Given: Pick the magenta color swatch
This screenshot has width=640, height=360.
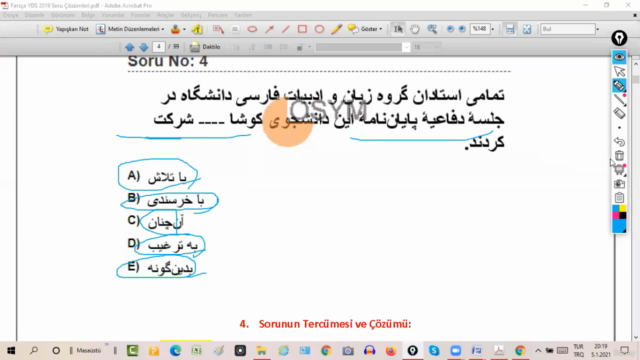Looking at the screenshot, I should tap(616, 215).
